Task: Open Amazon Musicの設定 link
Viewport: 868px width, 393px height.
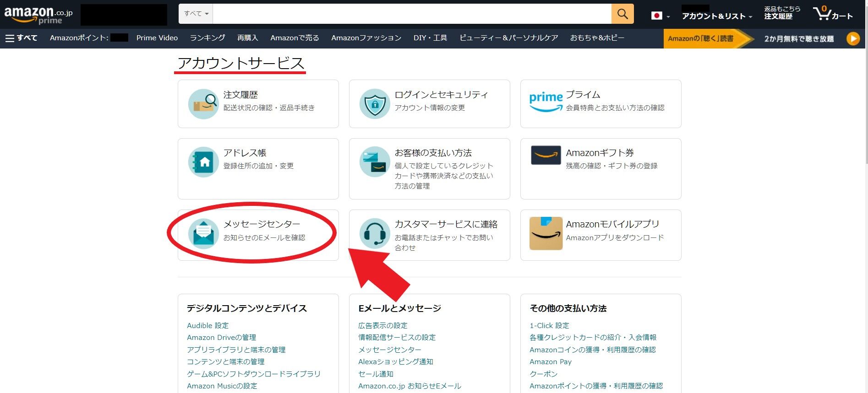Action: coord(222,386)
